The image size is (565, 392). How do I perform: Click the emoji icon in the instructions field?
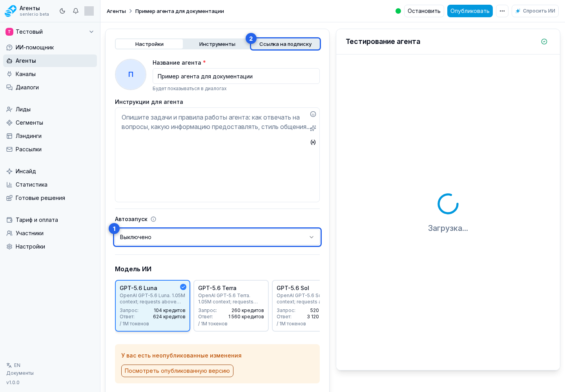coord(313,114)
